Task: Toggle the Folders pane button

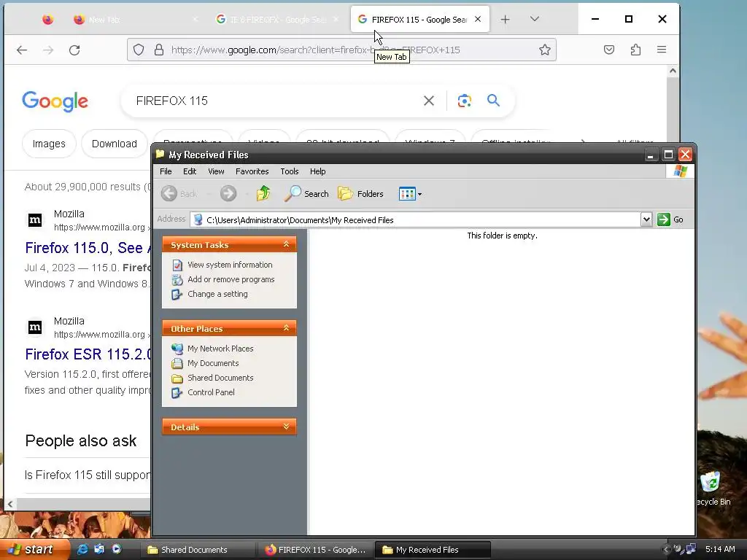Action: click(x=360, y=194)
